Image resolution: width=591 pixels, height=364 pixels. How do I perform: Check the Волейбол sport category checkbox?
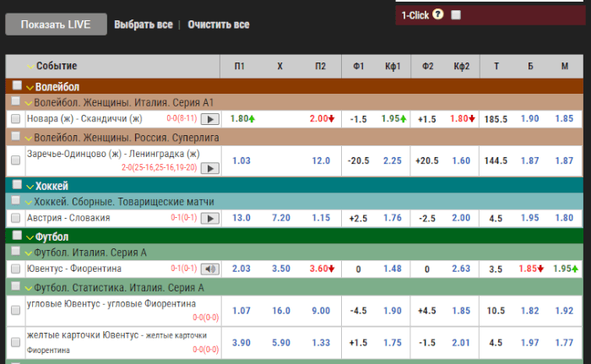[x=16, y=86]
